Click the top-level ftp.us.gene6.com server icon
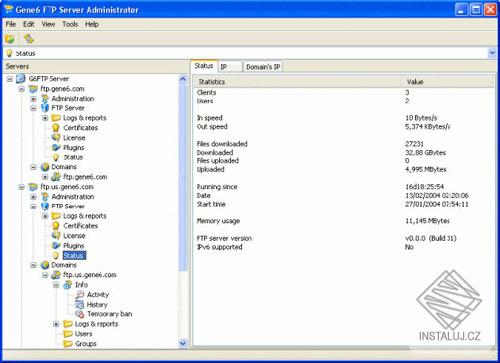The height and width of the screenshot is (363, 500). pyautogui.click(x=33, y=187)
